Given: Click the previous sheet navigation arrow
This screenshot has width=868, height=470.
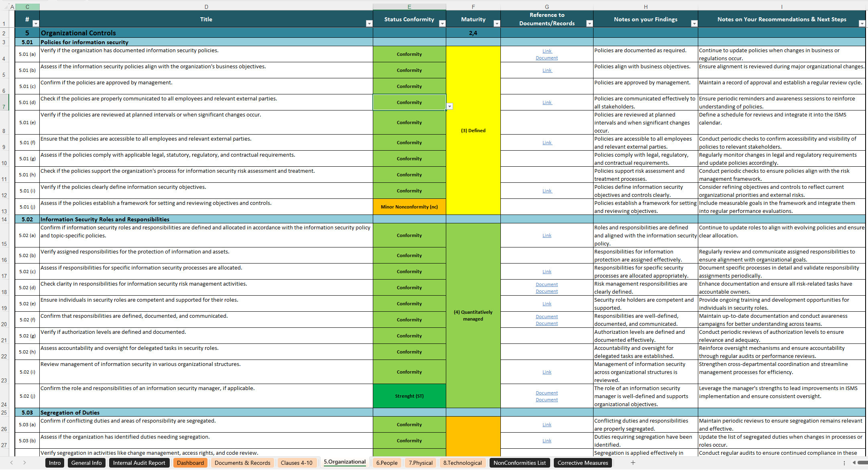Looking at the screenshot, I should pos(11,463).
